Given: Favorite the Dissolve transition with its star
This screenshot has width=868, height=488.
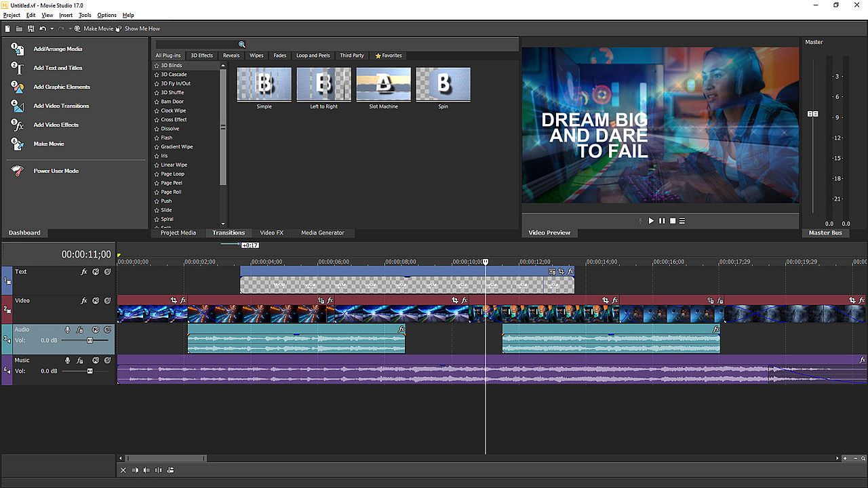Looking at the screenshot, I should click(157, 129).
